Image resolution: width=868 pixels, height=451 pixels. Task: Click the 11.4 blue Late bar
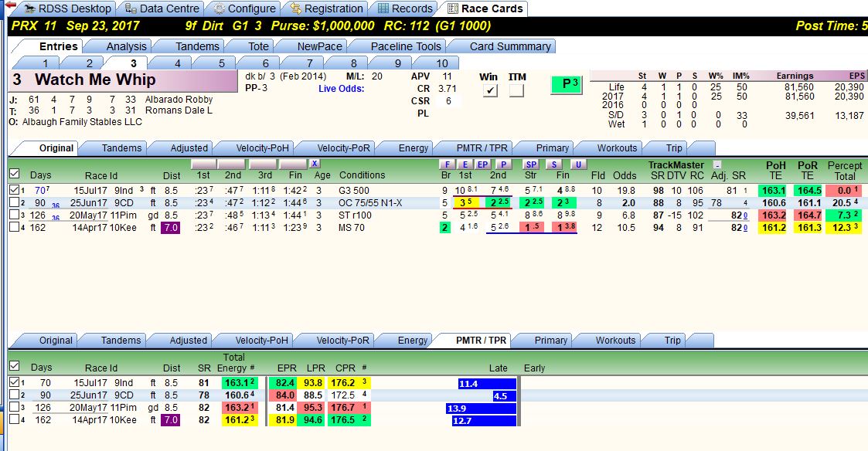click(487, 384)
